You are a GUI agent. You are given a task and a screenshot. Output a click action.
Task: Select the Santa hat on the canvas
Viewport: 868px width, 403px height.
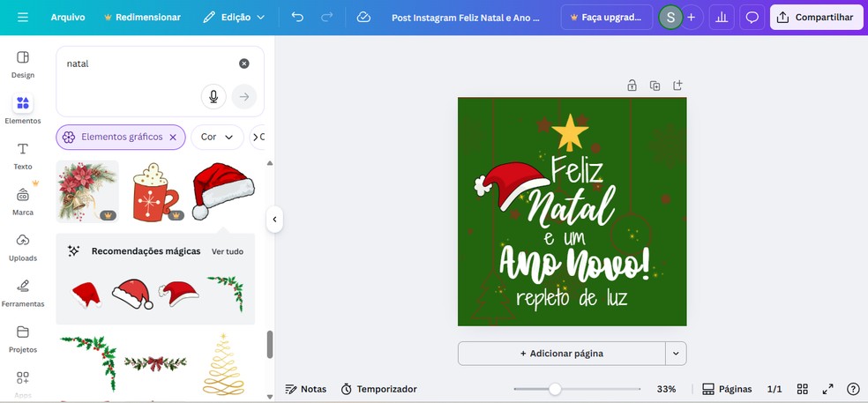click(511, 185)
